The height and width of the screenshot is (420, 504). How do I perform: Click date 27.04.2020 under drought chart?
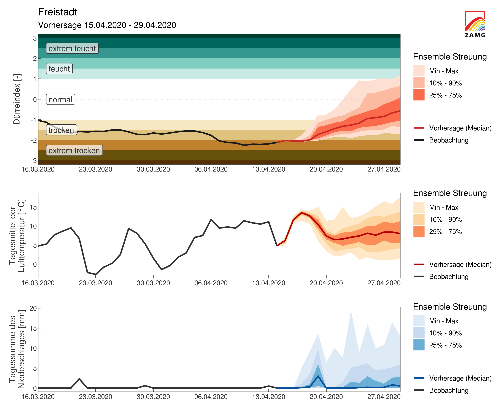tap(384, 169)
